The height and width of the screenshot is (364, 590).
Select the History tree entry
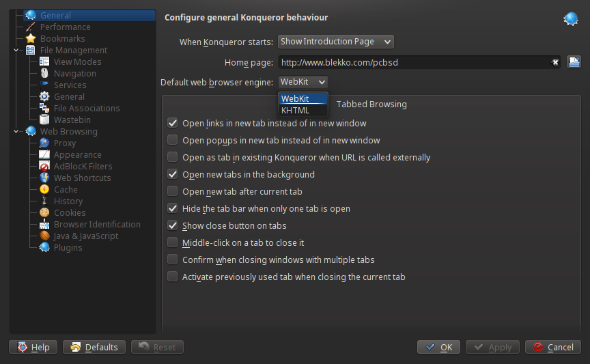pyautogui.click(x=68, y=201)
